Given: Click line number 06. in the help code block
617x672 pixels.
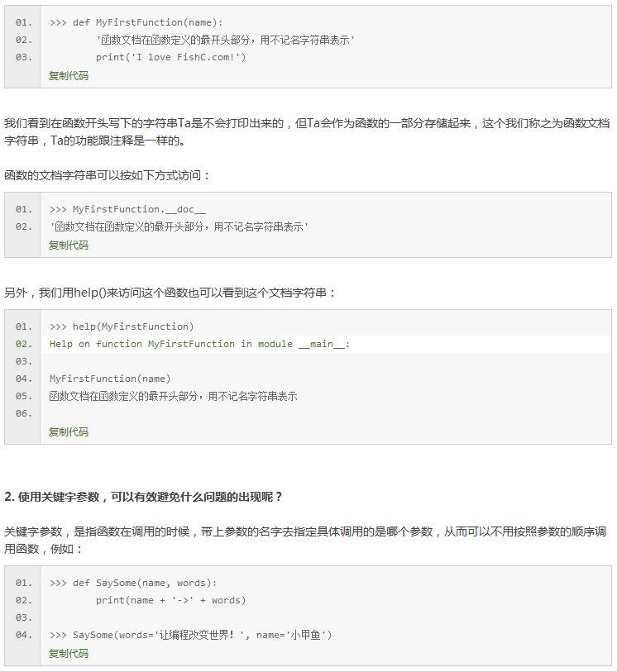Looking at the screenshot, I should tap(24, 413).
